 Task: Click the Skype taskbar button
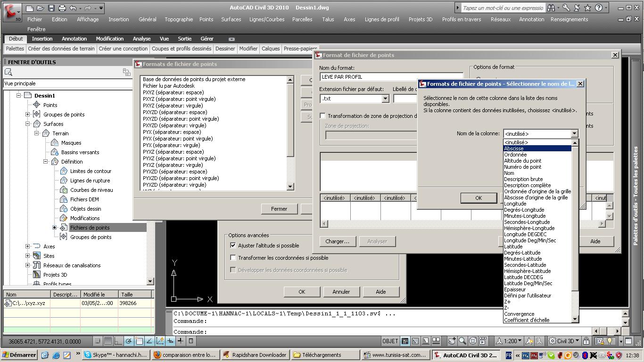tap(116, 355)
